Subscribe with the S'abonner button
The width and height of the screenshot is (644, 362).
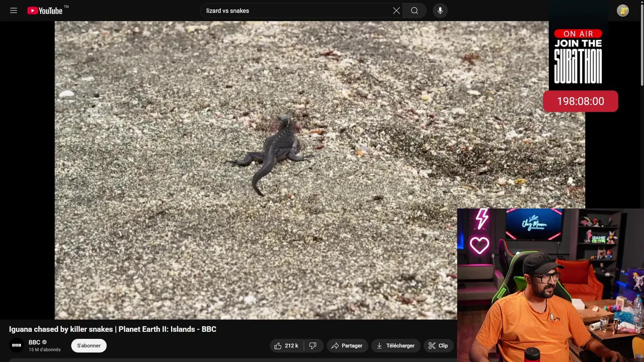pos(89,345)
